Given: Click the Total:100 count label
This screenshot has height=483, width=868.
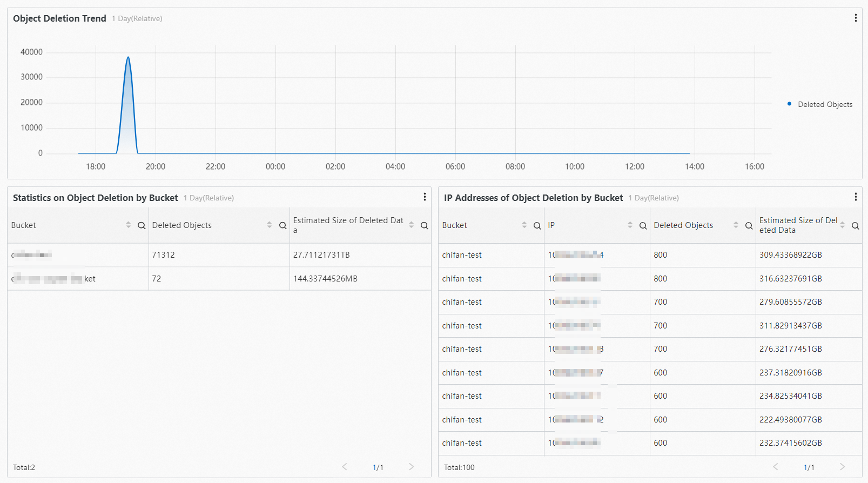Looking at the screenshot, I should [459, 467].
